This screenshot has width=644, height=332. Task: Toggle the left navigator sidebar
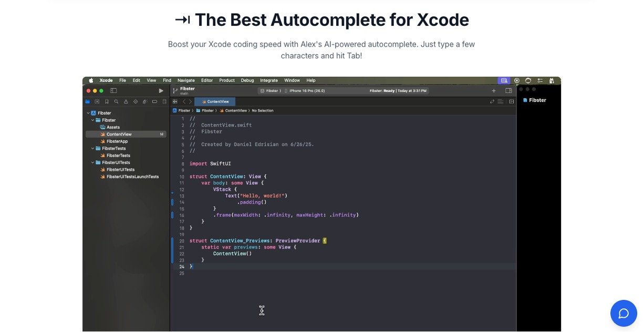[x=113, y=91]
